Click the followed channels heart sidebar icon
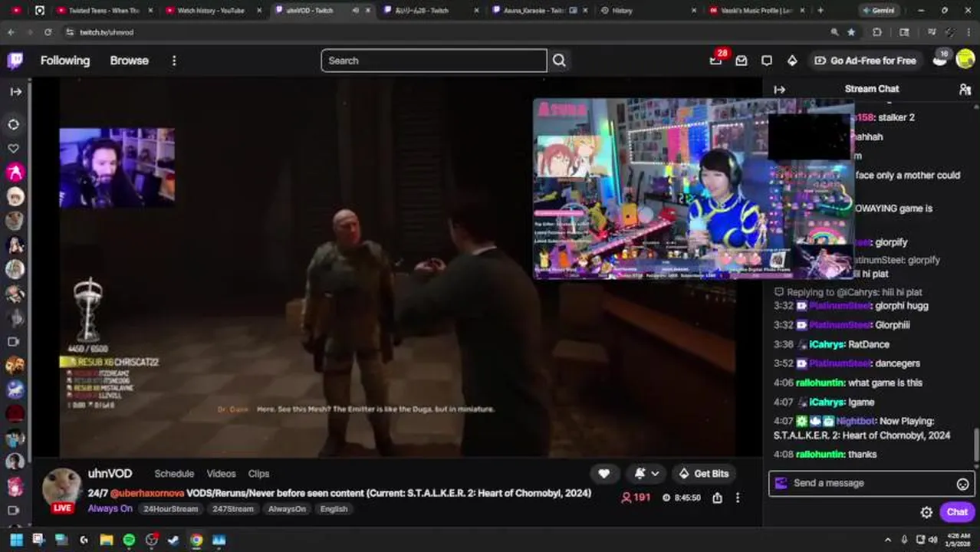Viewport: 980px width, 552px height. (14, 148)
